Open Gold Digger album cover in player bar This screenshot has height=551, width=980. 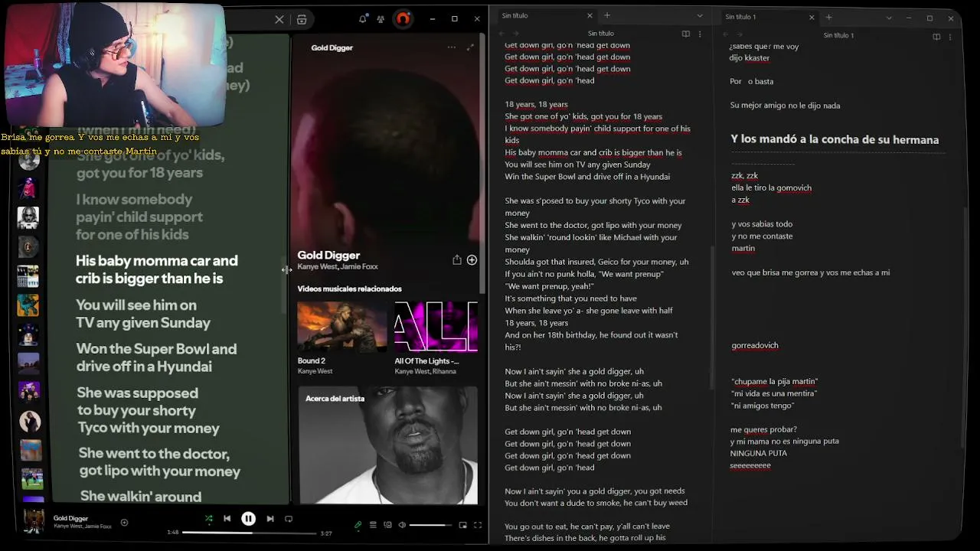click(34, 520)
